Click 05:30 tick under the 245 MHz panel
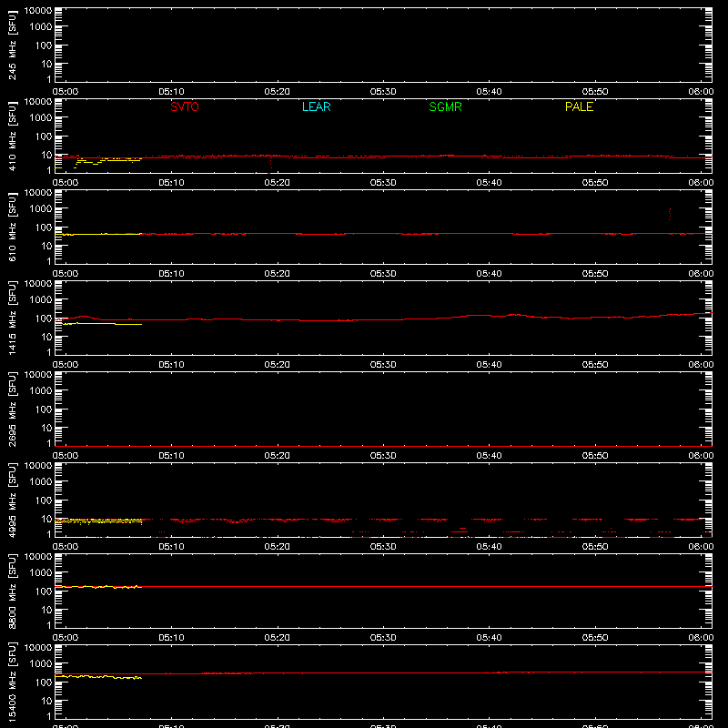 (x=383, y=92)
